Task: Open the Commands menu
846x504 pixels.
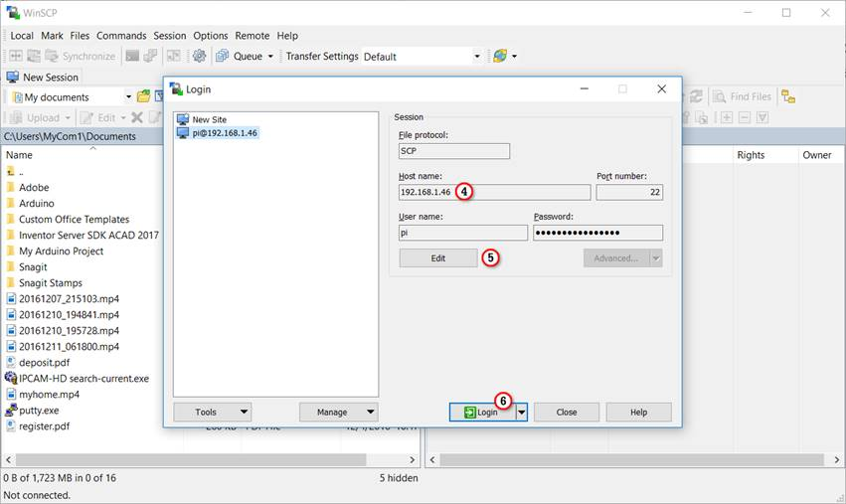Action: (121, 36)
